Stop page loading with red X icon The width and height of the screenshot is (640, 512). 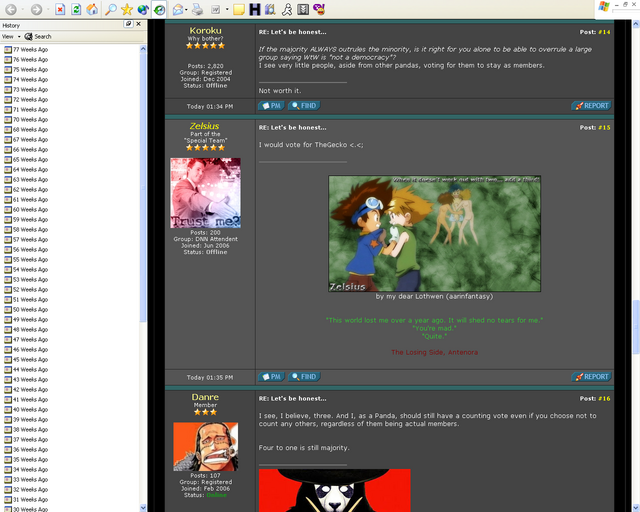60,9
